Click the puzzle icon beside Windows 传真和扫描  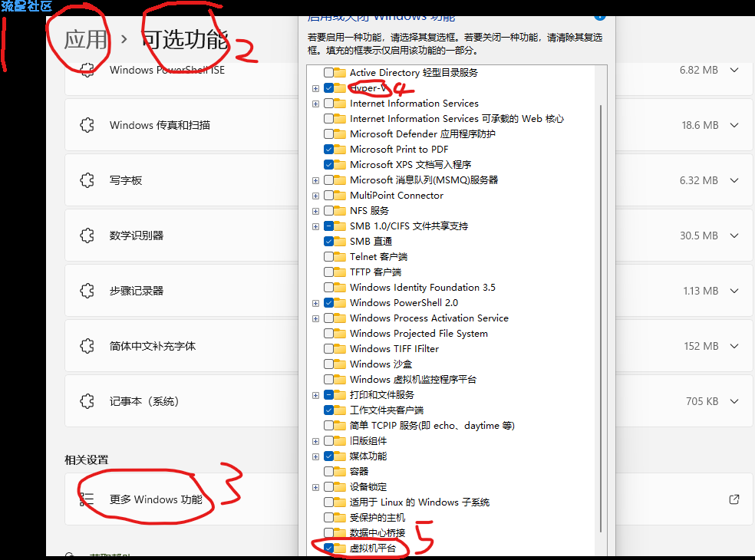(87, 125)
